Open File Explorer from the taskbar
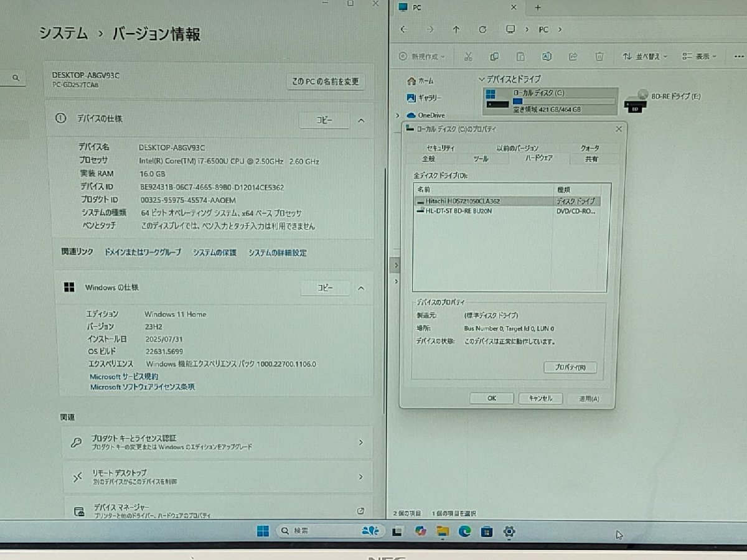Viewport: 747px width, 560px height. [443, 531]
